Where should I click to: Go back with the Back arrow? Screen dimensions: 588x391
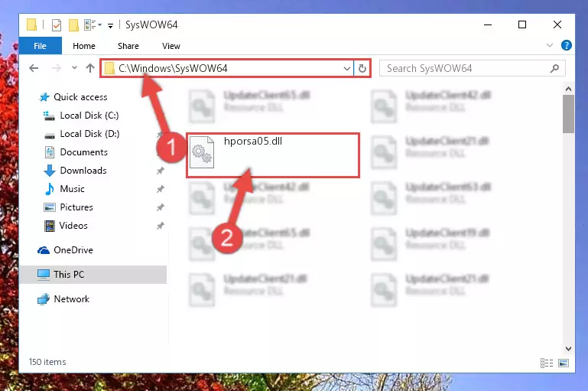[x=34, y=68]
